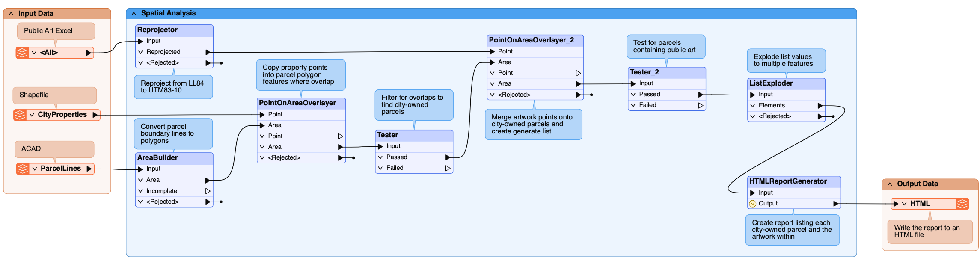Select the ListExploder transformer header
The height and width of the screenshot is (264, 980).
point(787,83)
